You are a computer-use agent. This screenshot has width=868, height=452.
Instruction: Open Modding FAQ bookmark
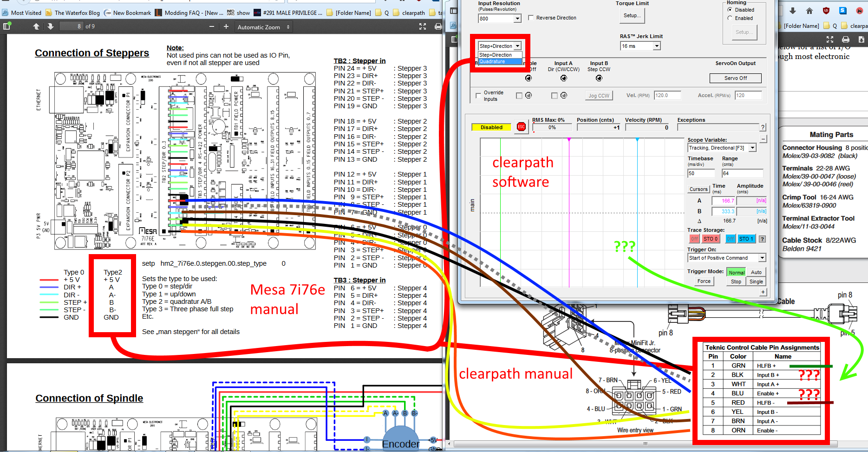pyautogui.click(x=189, y=13)
